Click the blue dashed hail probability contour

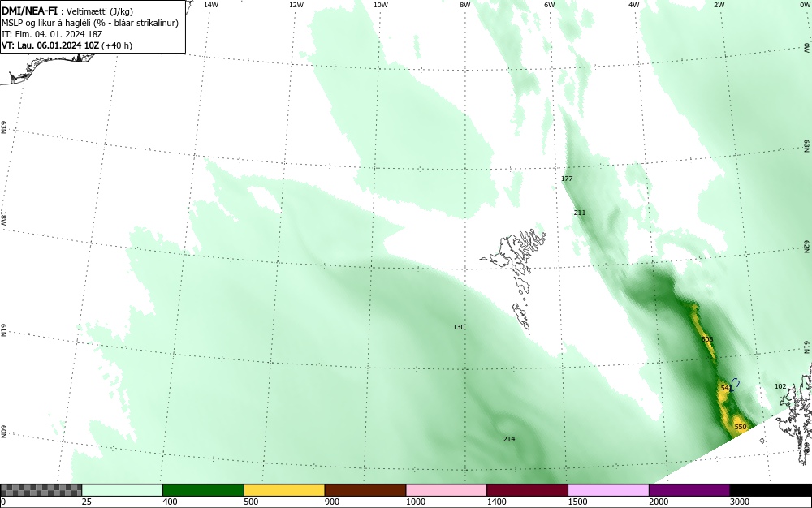(x=735, y=385)
